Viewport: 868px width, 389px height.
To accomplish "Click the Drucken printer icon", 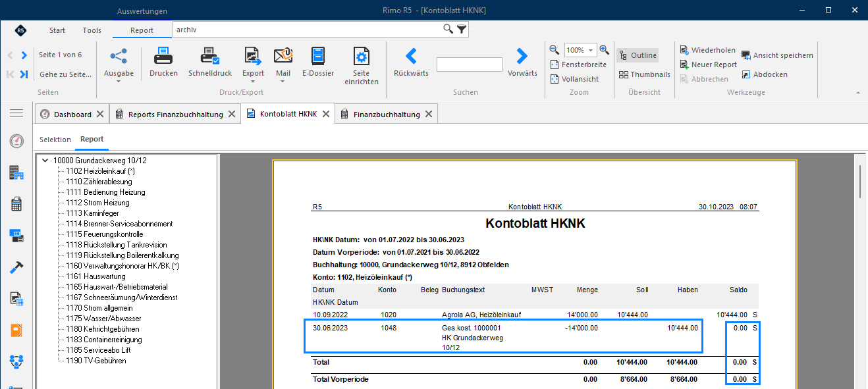I will click(x=163, y=56).
